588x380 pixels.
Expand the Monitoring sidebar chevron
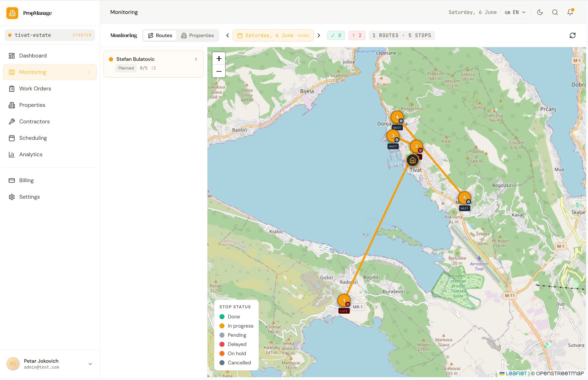(x=89, y=72)
